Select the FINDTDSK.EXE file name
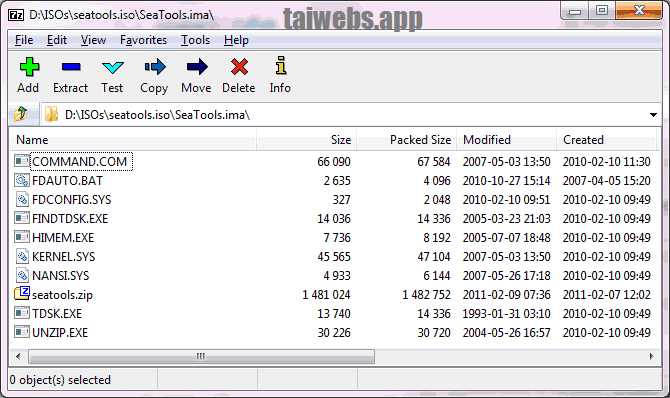This screenshot has height=398, width=670. click(70, 219)
